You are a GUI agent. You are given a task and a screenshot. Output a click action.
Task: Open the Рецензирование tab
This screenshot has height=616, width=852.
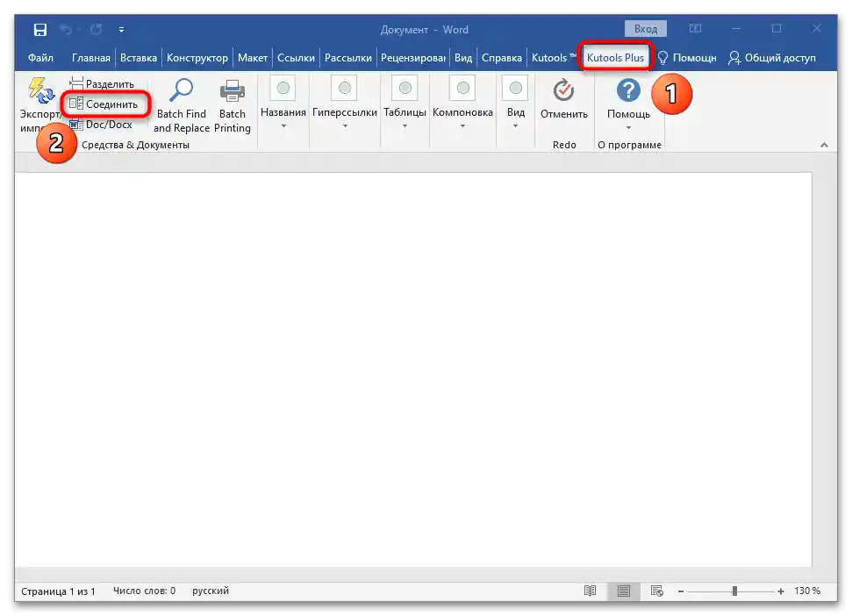click(x=413, y=58)
